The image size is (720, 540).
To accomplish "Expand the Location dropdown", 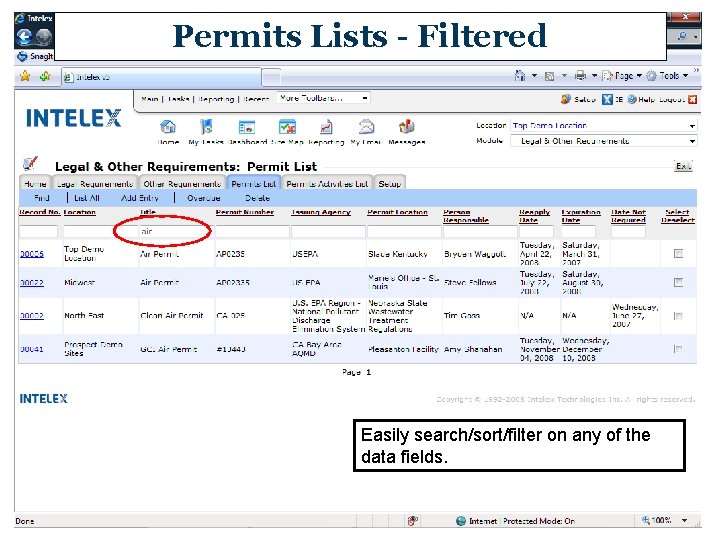I will pos(692,126).
